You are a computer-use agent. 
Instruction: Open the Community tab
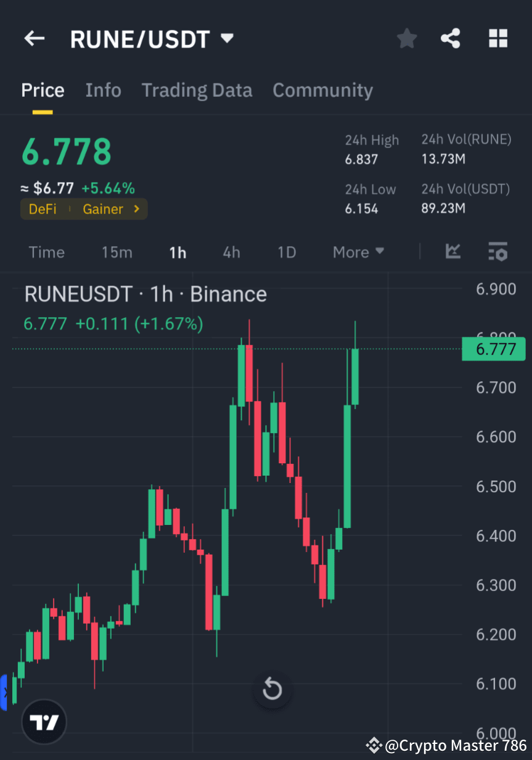322,90
